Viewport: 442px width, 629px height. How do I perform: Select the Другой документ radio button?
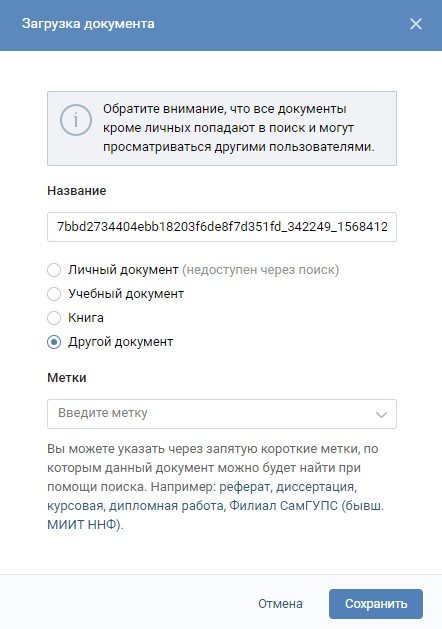pos(54,342)
